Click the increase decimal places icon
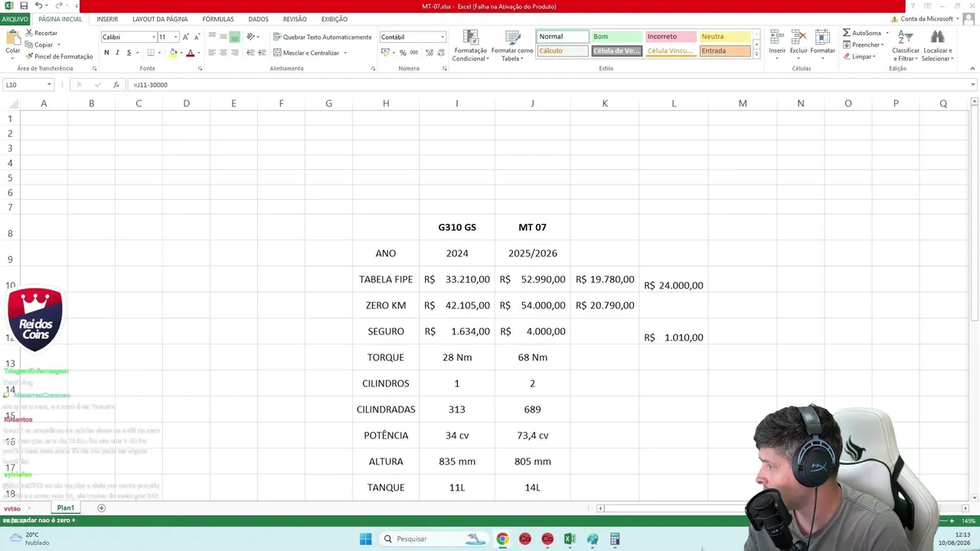Screen dimensions: 980x551 click(x=430, y=53)
